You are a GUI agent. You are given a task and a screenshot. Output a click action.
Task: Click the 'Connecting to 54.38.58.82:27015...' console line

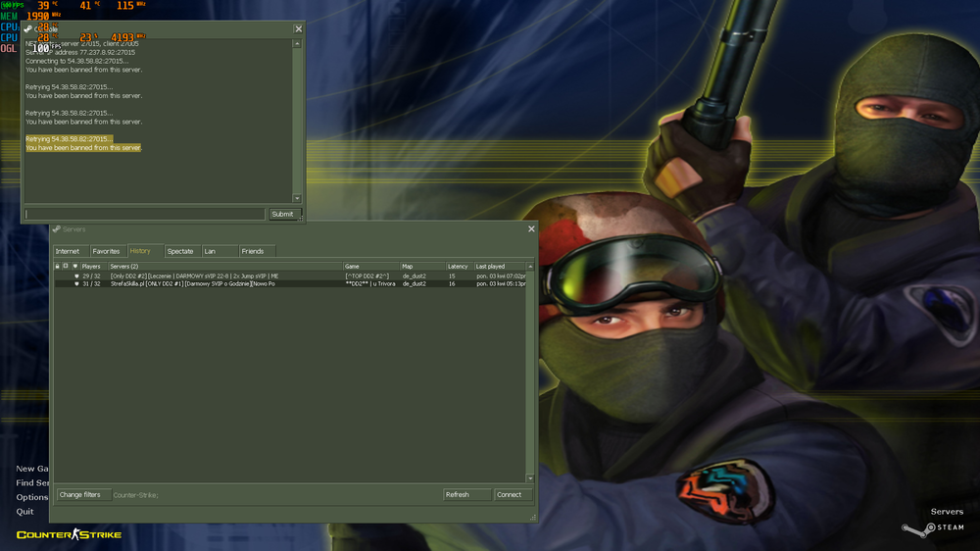pos(76,62)
